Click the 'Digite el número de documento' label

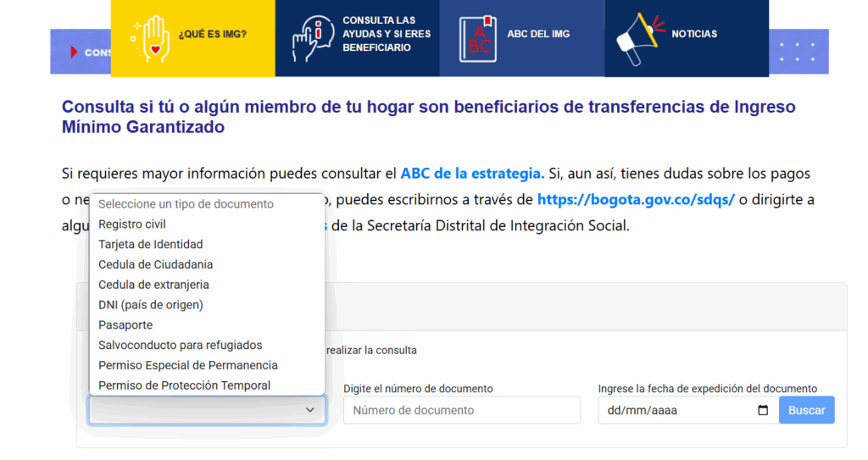click(x=418, y=389)
